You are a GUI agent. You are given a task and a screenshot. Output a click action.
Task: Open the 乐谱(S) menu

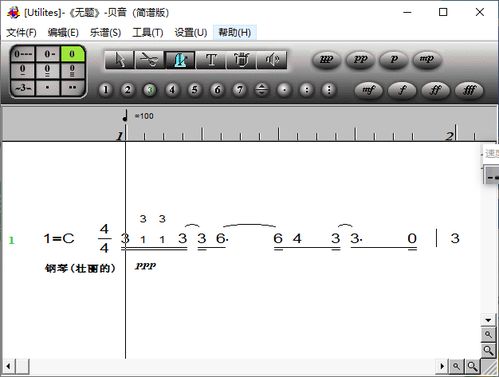point(105,33)
